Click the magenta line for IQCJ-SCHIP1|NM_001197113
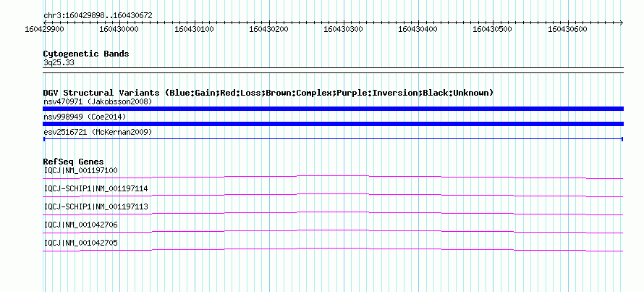The height and width of the screenshot is (292, 644). pyautogui.click(x=333, y=214)
